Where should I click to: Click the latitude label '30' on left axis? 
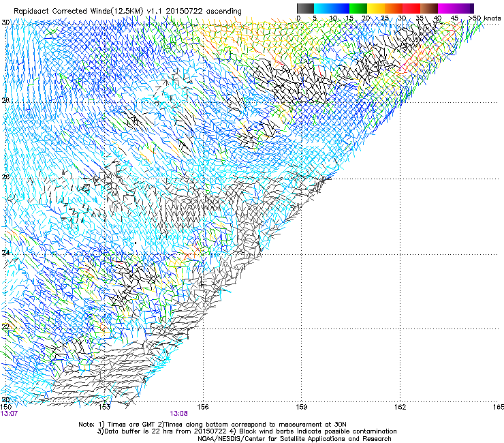point(5,22)
